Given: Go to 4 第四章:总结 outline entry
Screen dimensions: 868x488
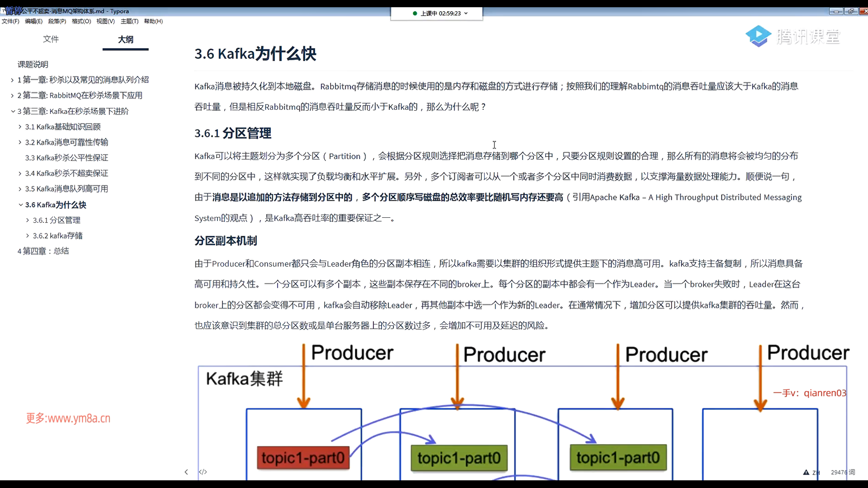Looking at the screenshot, I should pyautogui.click(x=43, y=251).
